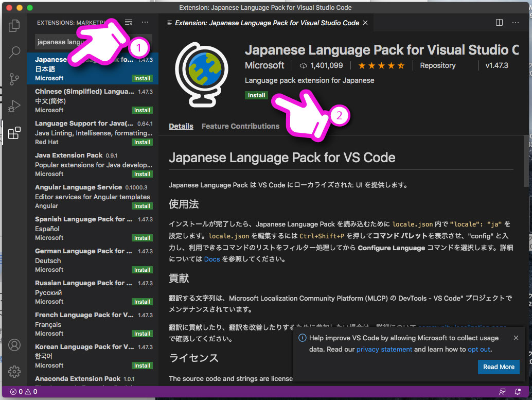The width and height of the screenshot is (532, 400).
Task: Select the Details tab
Action: tap(182, 126)
